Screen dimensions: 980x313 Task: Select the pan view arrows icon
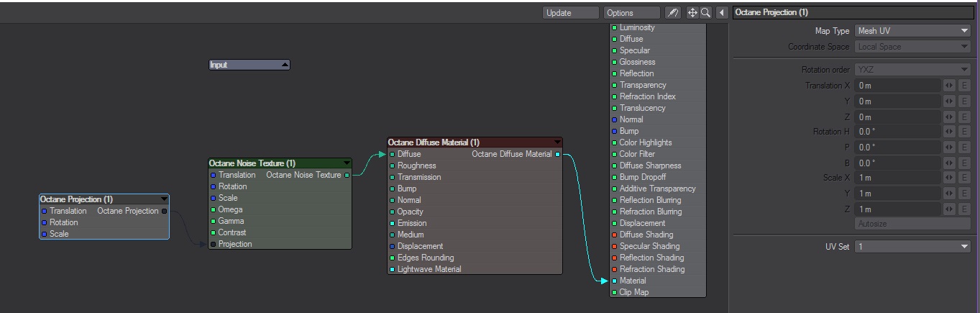point(692,13)
